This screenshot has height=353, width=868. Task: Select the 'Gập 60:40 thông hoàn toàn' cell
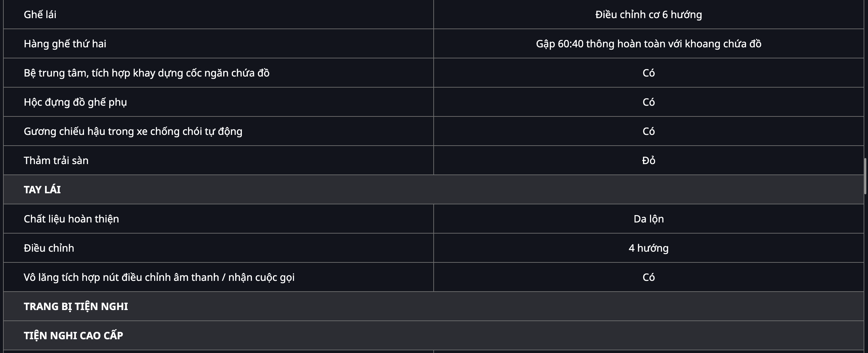pyautogui.click(x=648, y=44)
